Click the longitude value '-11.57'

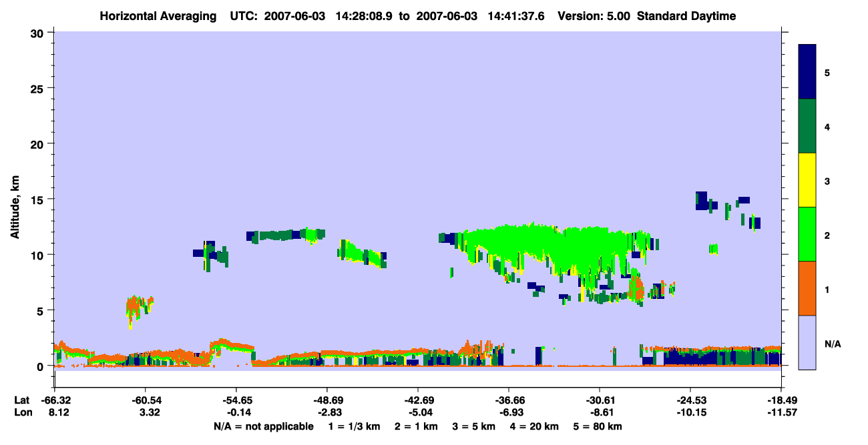pos(781,413)
